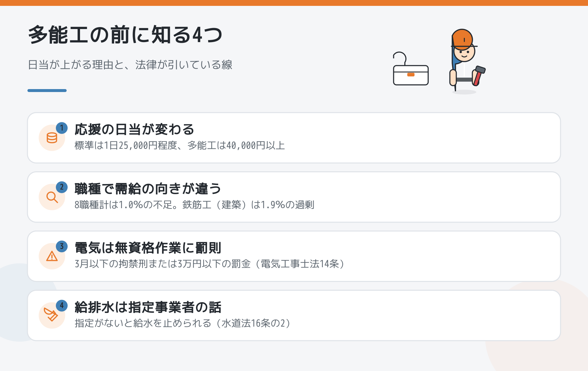This screenshot has width=588, height=371.
Task: Click the text 8職種計は1.0%の不足
Action: (x=123, y=205)
